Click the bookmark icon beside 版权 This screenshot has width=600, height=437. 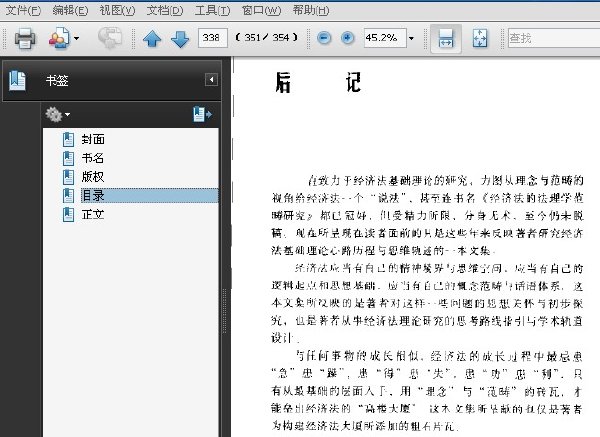[68, 177]
